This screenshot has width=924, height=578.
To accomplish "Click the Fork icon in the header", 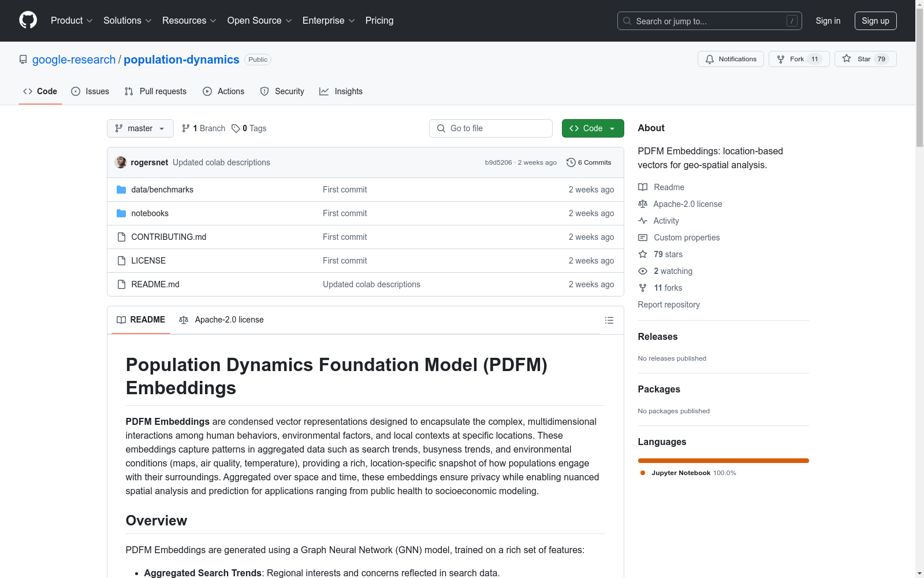I will (x=781, y=59).
